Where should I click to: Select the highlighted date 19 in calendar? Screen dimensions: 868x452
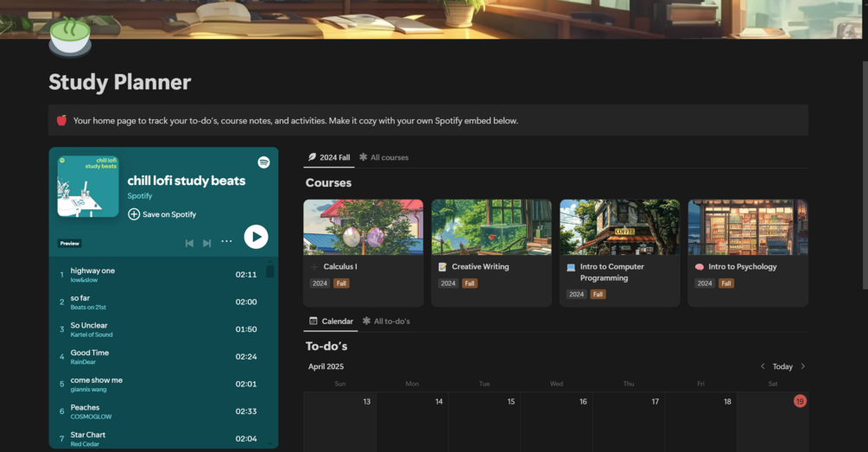click(x=800, y=401)
